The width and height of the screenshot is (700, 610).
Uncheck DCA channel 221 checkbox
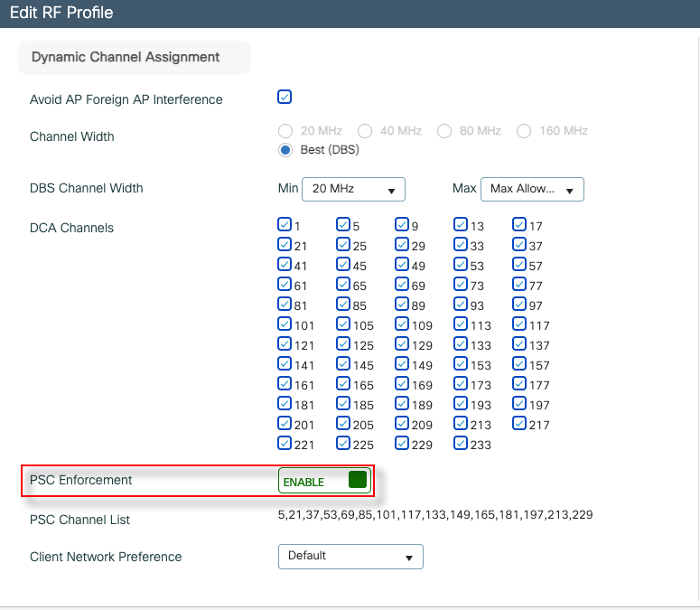point(285,443)
